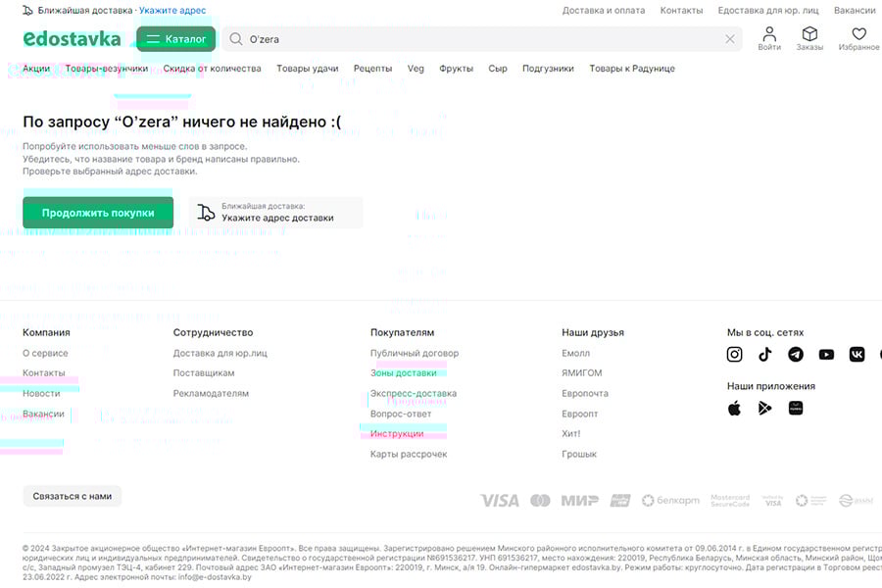The height and width of the screenshot is (588, 882).
Task: Focus the search field containing O'zera
Action: point(482,39)
